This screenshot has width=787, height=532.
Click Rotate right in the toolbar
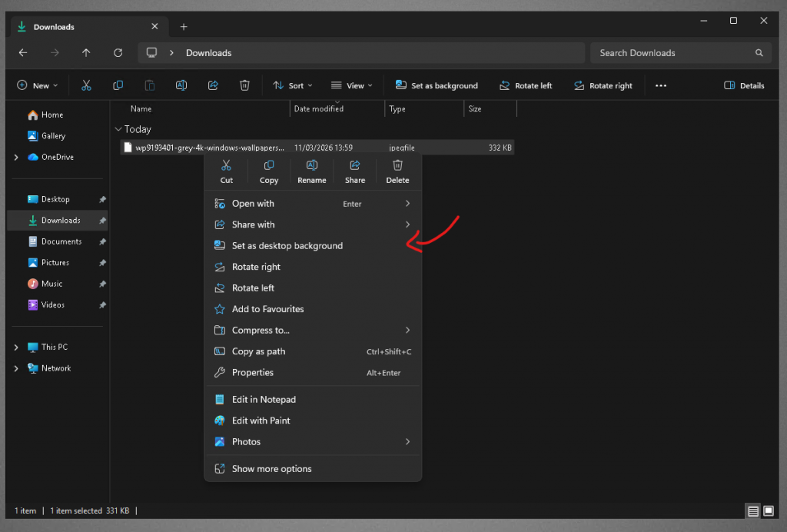coord(603,86)
